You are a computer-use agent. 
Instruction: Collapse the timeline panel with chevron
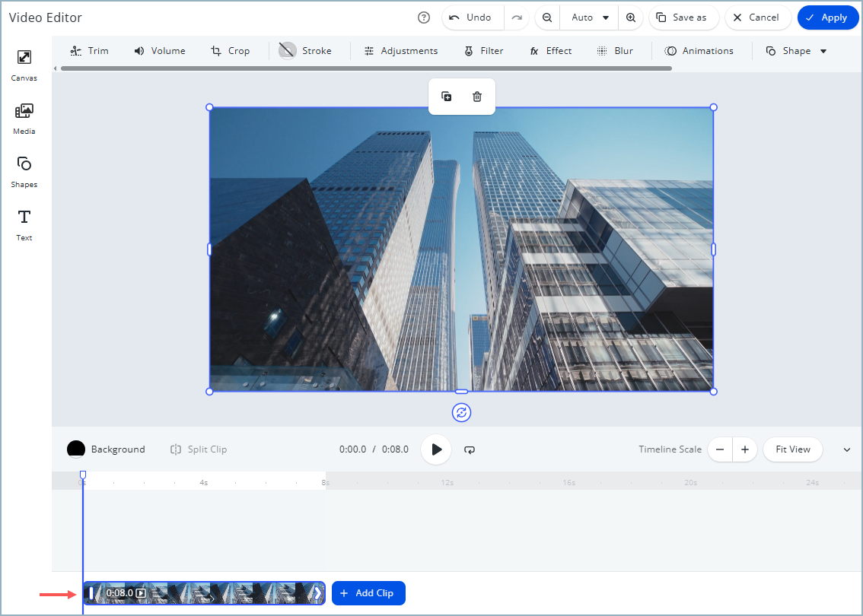(847, 449)
